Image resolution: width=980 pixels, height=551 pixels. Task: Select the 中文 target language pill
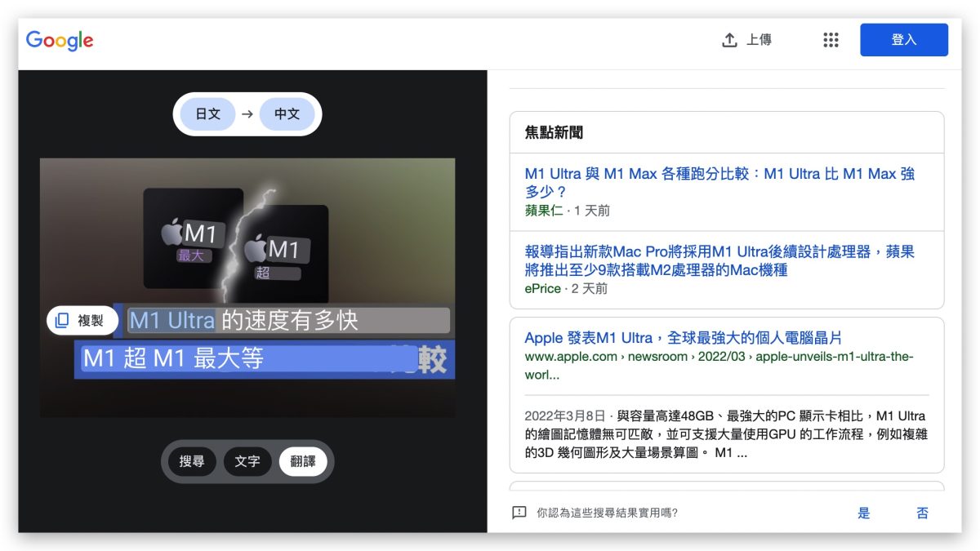[287, 114]
